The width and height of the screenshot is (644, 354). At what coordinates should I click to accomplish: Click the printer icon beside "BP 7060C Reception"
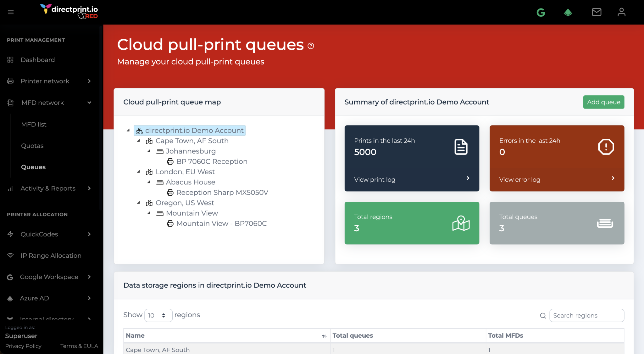(x=170, y=161)
